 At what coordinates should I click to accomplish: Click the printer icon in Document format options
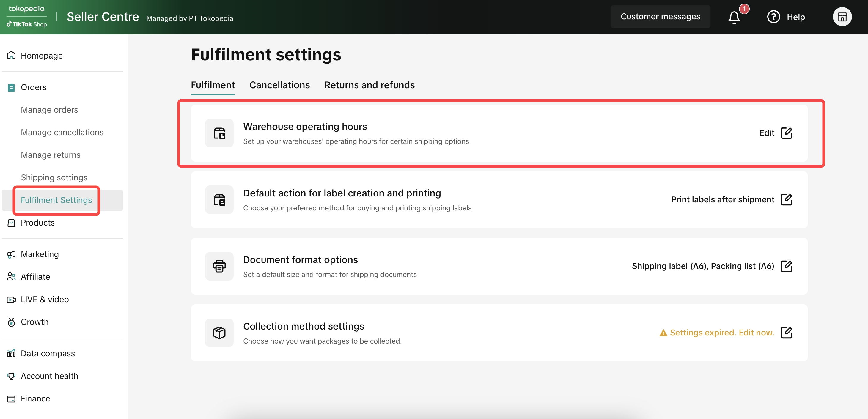click(x=219, y=266)
